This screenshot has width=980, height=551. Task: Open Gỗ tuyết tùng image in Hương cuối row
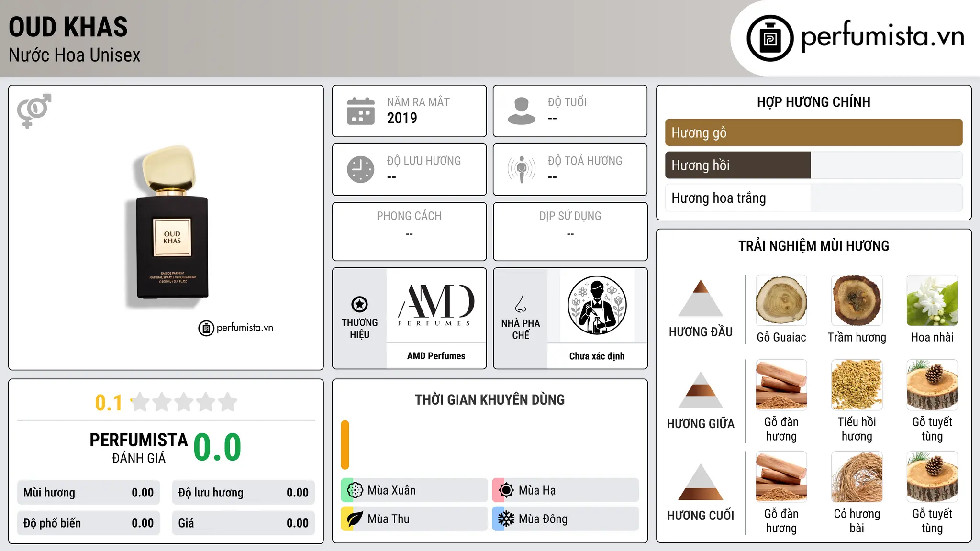[932, 477]
